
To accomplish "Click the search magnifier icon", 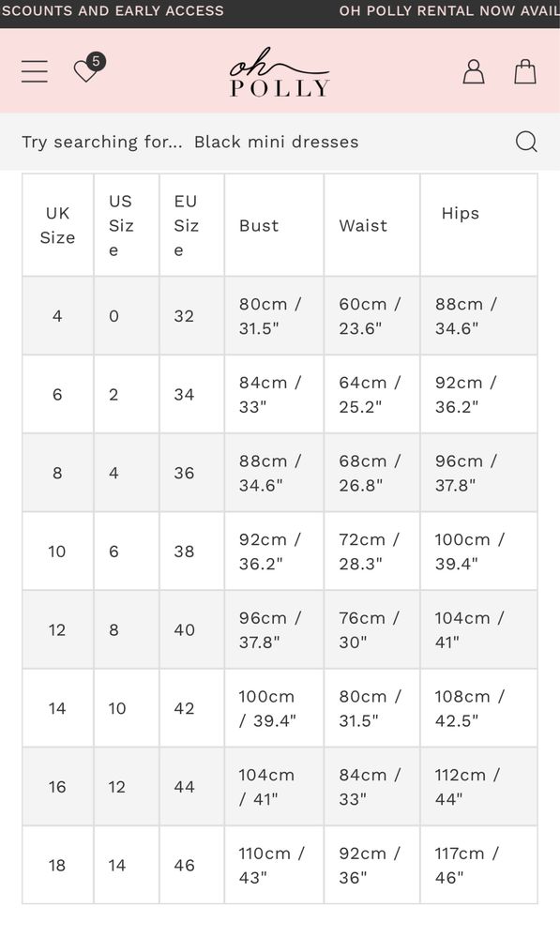I will tap(526, 142).
